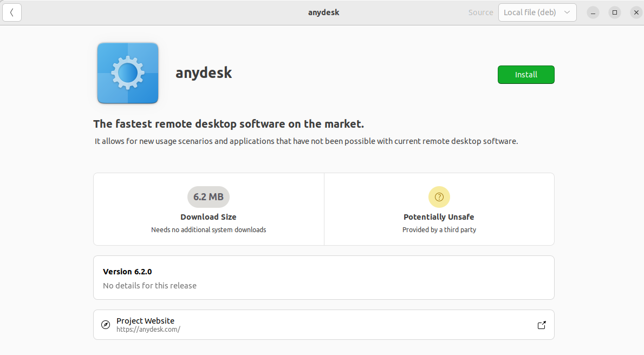Expand the Version 6.2.0 release details
Image resolution: width=644 pixels, height=355 pixels.
[323, 276]
